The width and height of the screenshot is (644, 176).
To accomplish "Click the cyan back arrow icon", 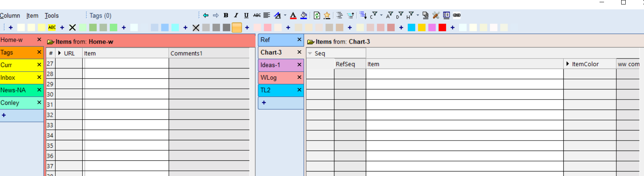I will click(x=206, y=15).
